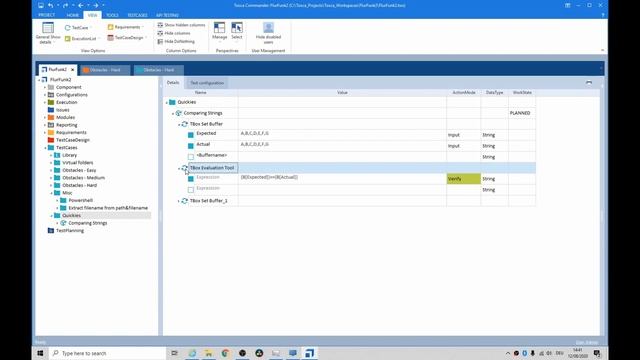This screenshot has height=360, width=640.
Task: Open the Select perspective button
Action: pos(237,31)
